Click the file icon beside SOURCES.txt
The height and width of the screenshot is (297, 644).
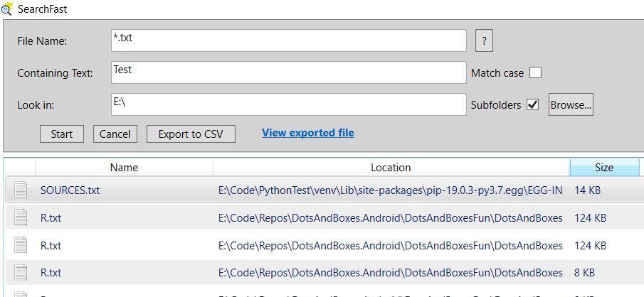(x=21, y=190)
